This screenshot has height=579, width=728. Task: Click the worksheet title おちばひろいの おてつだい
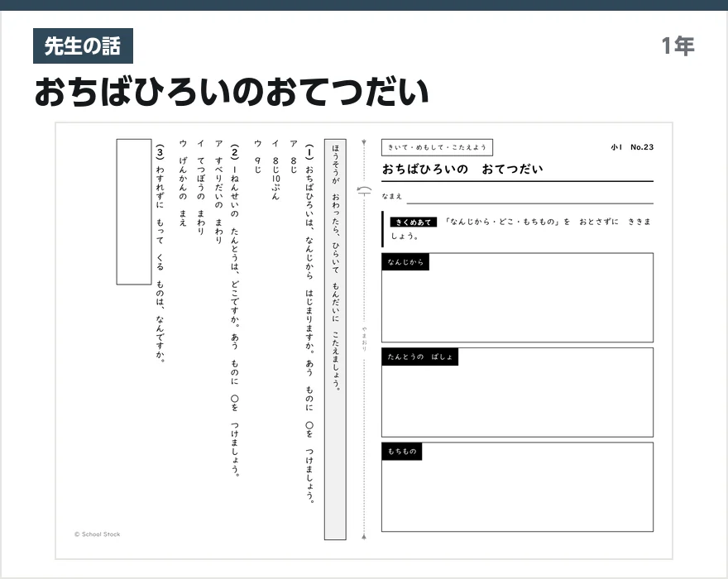462,169
